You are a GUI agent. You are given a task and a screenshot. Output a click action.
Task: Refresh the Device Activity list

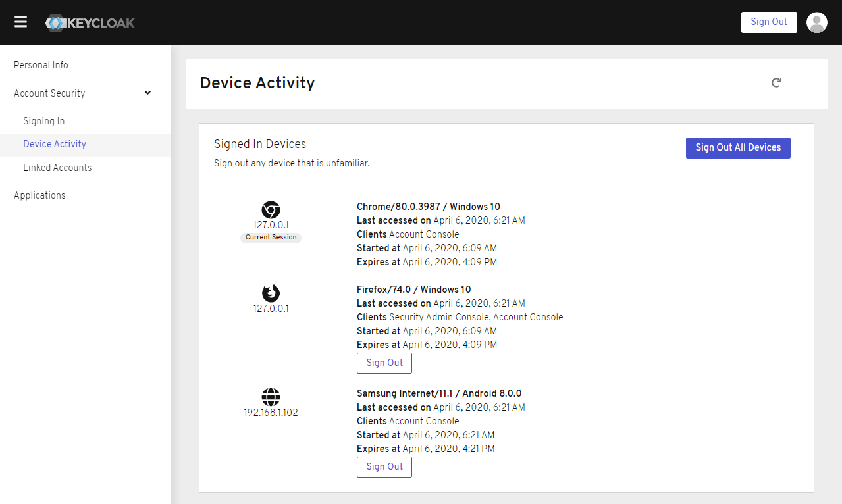coord(776,82)
